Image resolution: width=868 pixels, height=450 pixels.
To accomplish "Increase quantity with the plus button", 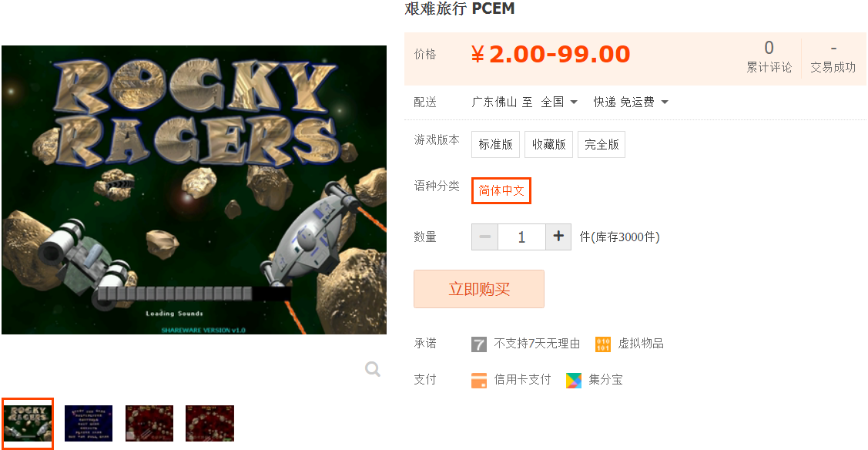I will point(558,237).
